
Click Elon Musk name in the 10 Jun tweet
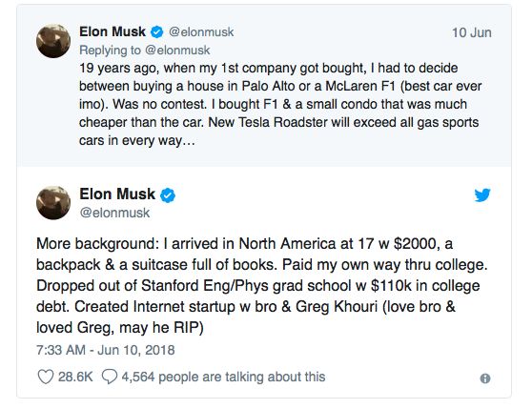tap(113, 31)
